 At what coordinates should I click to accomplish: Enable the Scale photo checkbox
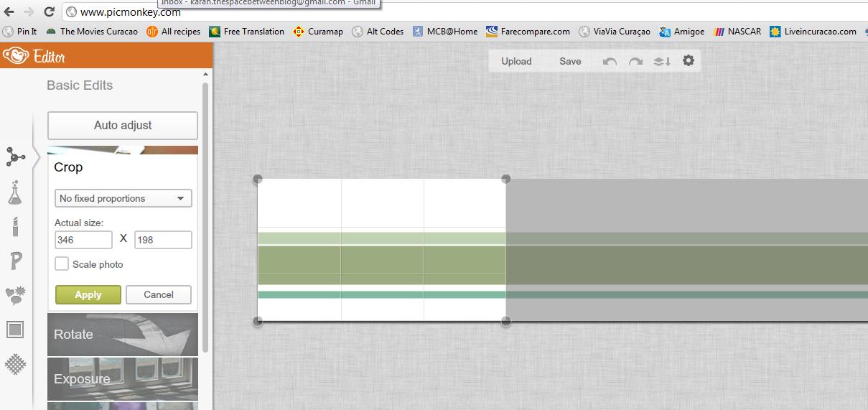(x=62, y=264)
